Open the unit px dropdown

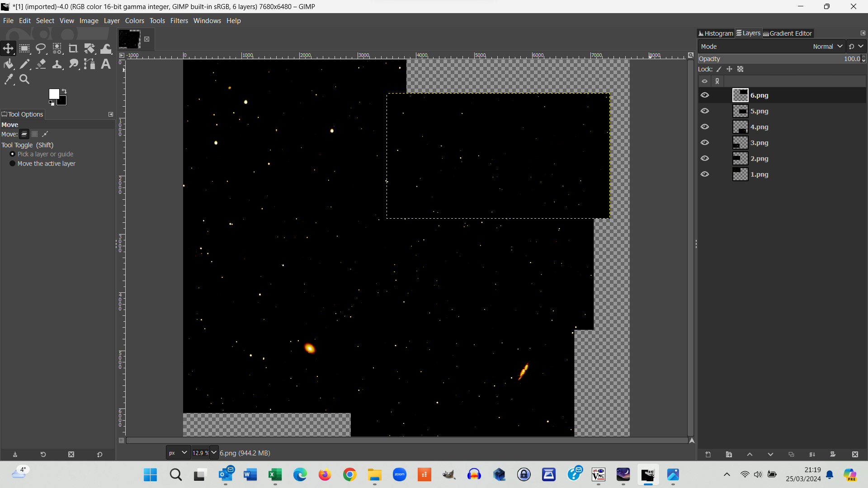coord(178,453)
